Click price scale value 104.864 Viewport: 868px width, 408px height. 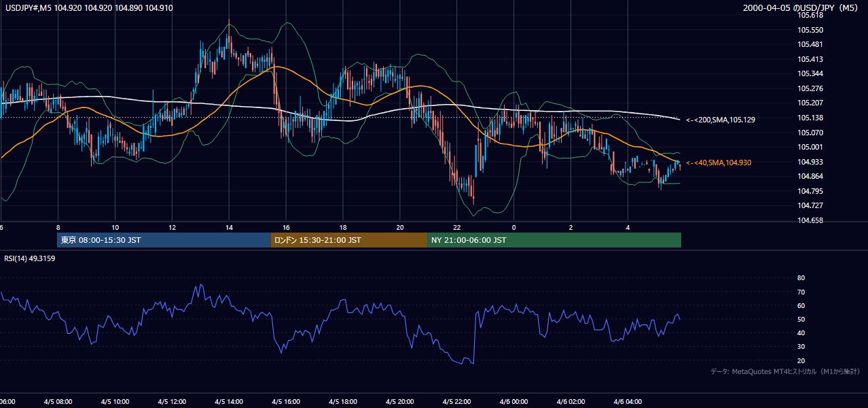click(x=810, y=176)
